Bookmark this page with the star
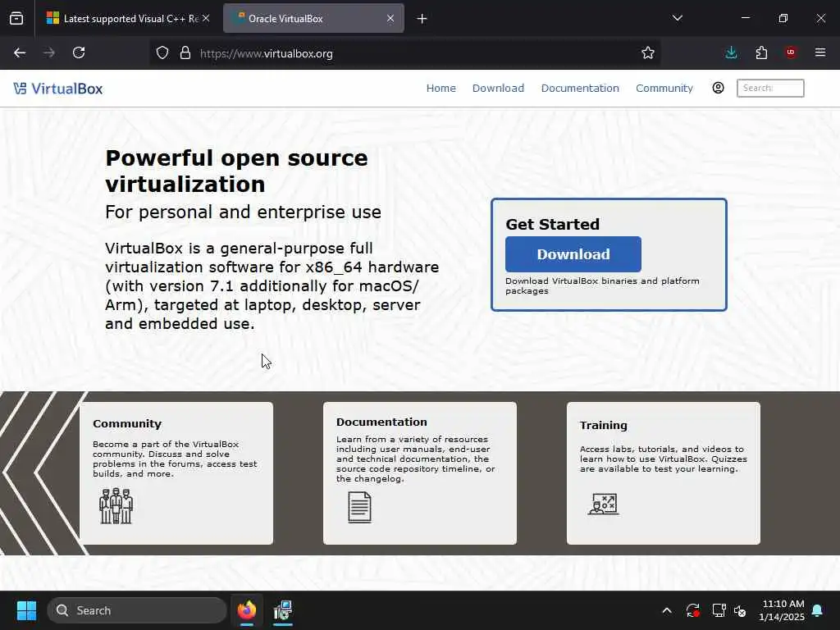Viewport: 840px width, 630px height. (648, 52)
